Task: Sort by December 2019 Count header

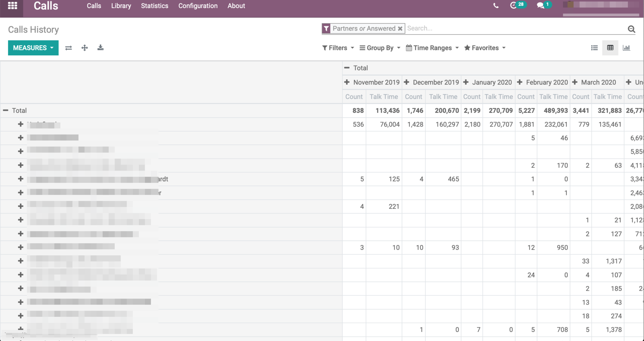Action: pos(414,97)
